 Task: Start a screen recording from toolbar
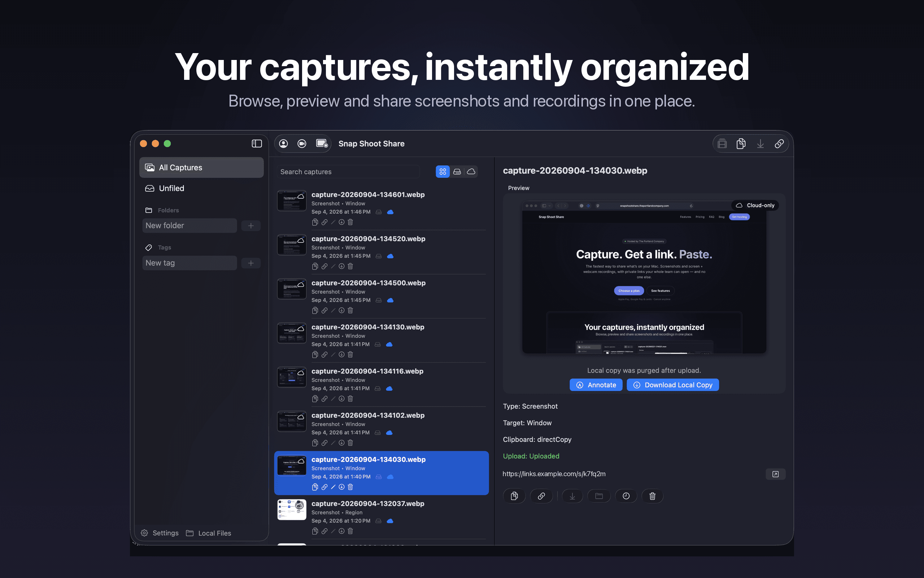322,143
